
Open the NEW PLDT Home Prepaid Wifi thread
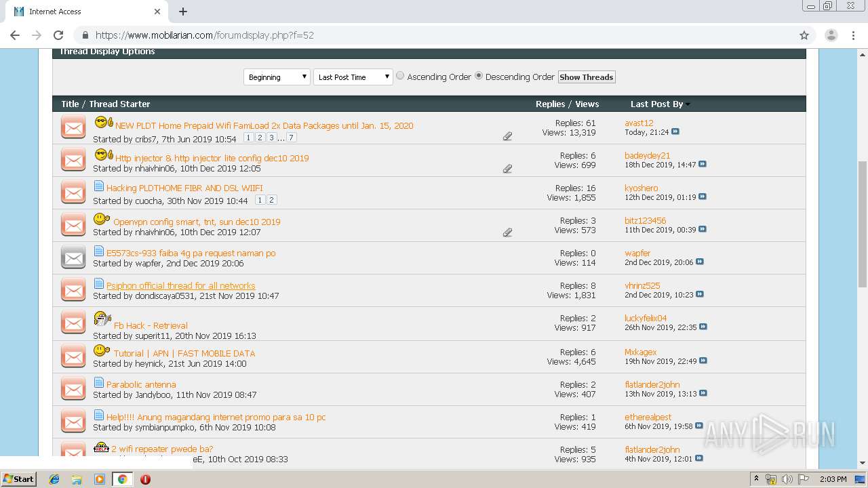264,125
